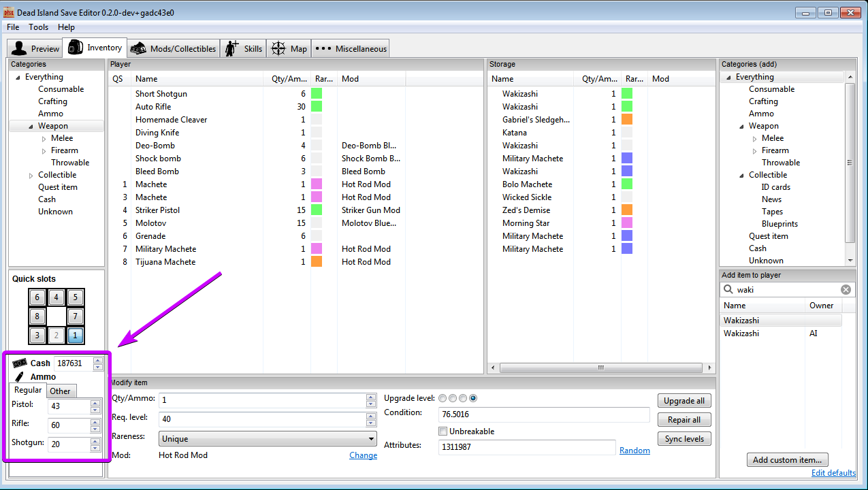This screenshot has height=490, width=868.
Task: Expand Collectible in left Categories tree
Action: click(x=31, y=176)
